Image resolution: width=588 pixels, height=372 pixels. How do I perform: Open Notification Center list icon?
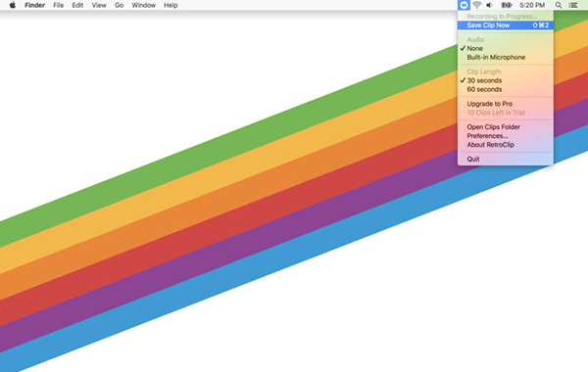pyautogui.click(x=573, y=5)
